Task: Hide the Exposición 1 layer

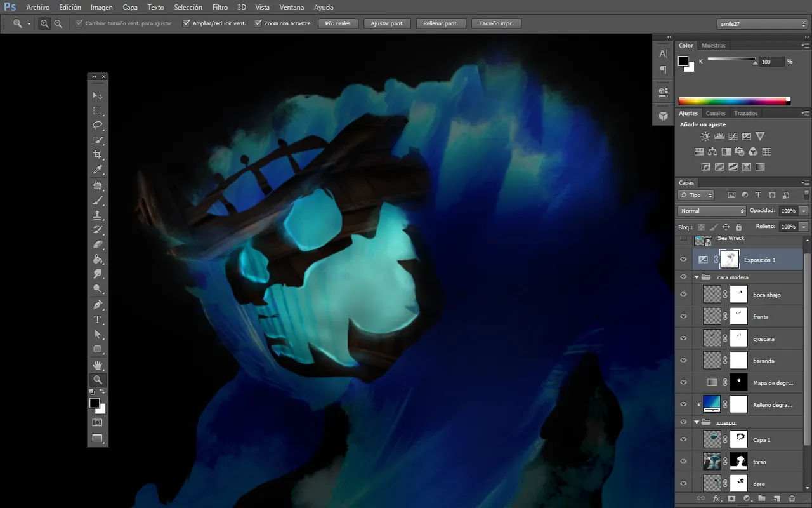Action: [x=683, y=259]
